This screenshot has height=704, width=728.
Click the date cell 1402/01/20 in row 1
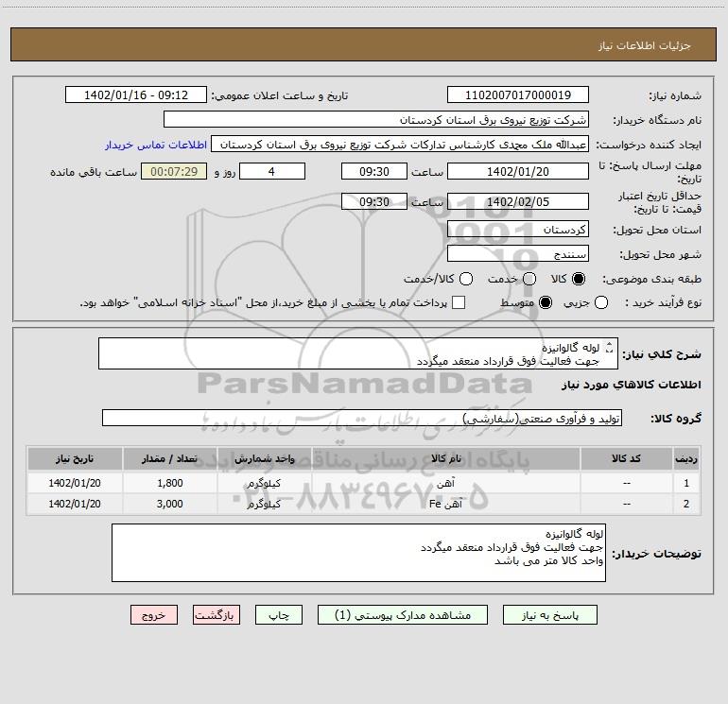point(75,483)
